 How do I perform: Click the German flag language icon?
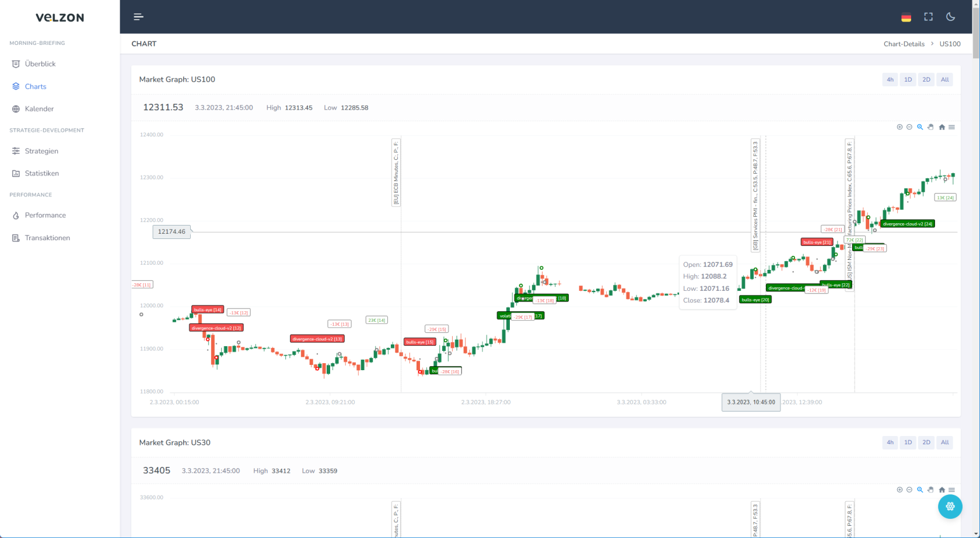(906, 17)
